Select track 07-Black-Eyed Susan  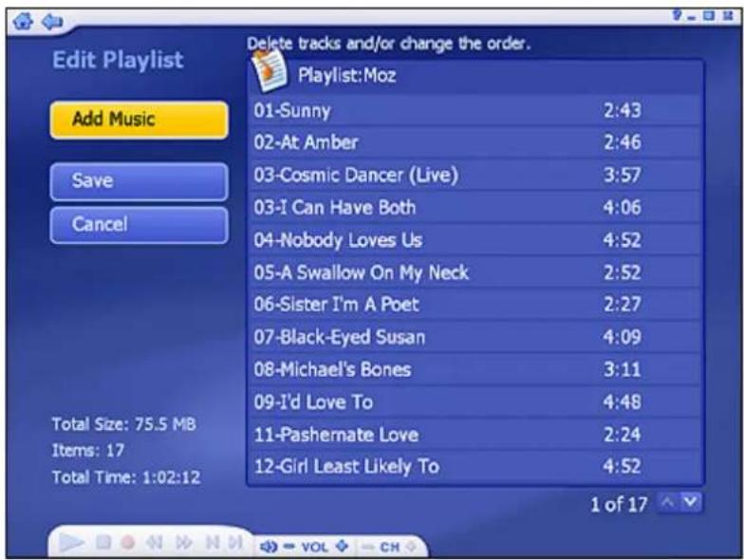click(x=474, y=337)
